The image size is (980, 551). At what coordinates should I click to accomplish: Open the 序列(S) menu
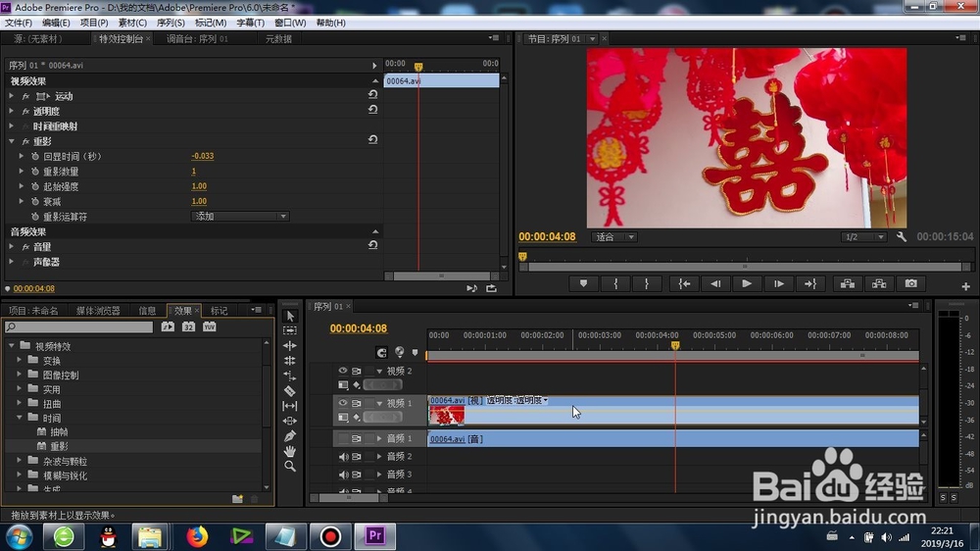click(171, 23)
